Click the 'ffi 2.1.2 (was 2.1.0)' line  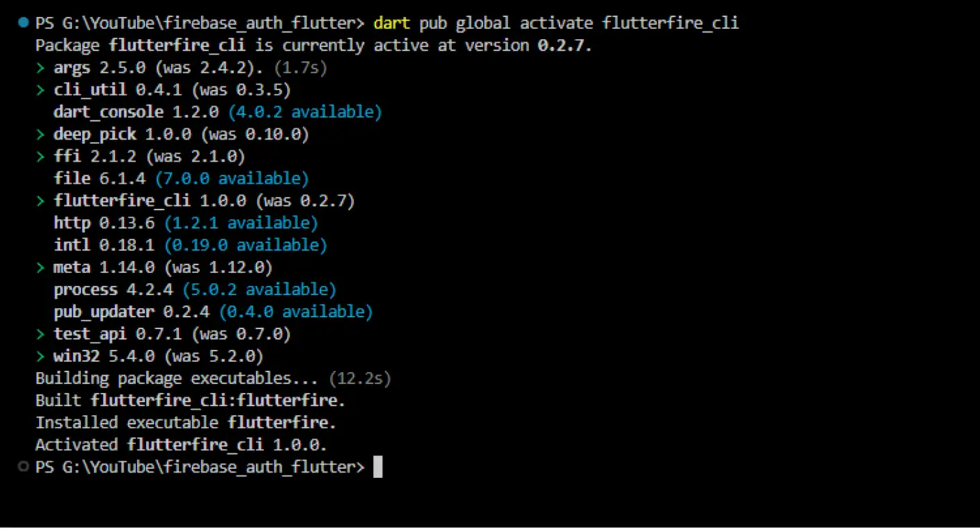pyautogui.click(x=149, y=156)
